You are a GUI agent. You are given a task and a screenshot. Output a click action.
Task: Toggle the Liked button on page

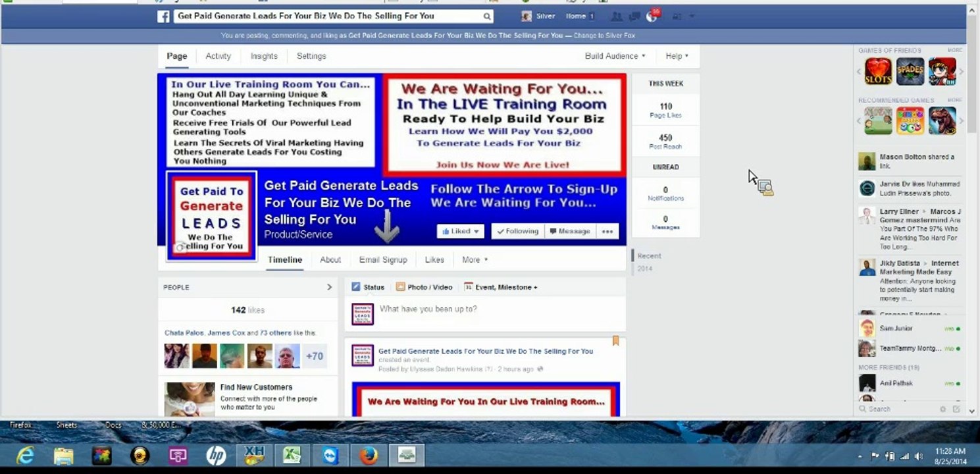tap(461, 231)
